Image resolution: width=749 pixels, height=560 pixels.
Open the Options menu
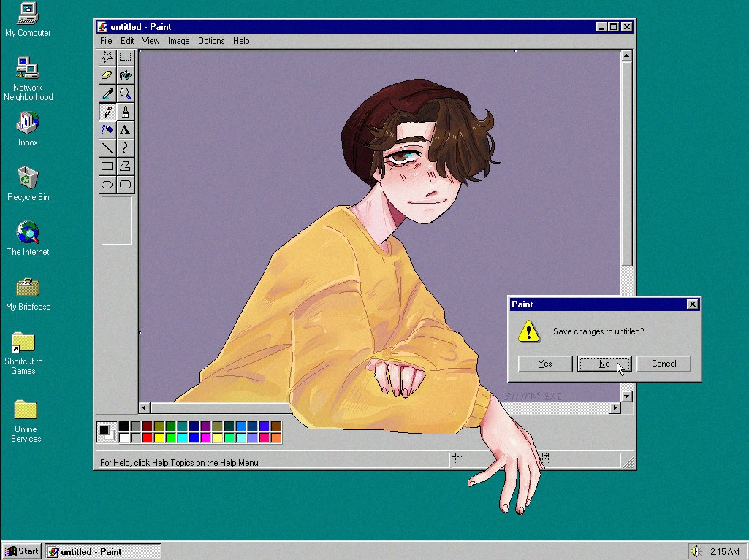point(211,41)
